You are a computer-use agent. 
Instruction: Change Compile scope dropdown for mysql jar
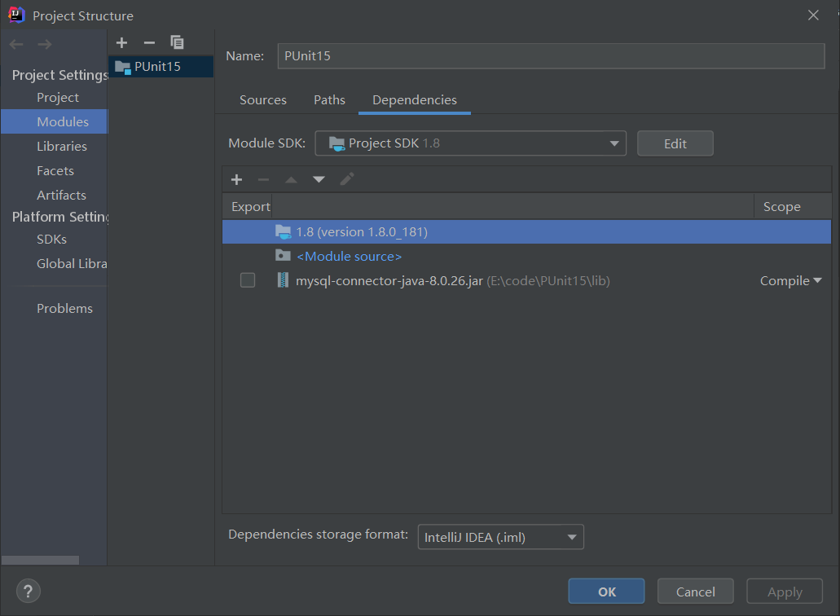coord(790,280)
